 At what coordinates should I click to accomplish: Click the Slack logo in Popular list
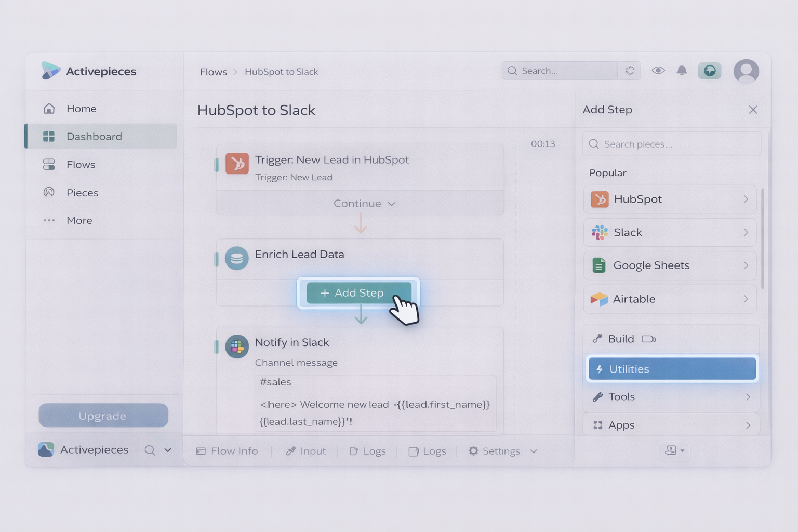click(600, 232)
